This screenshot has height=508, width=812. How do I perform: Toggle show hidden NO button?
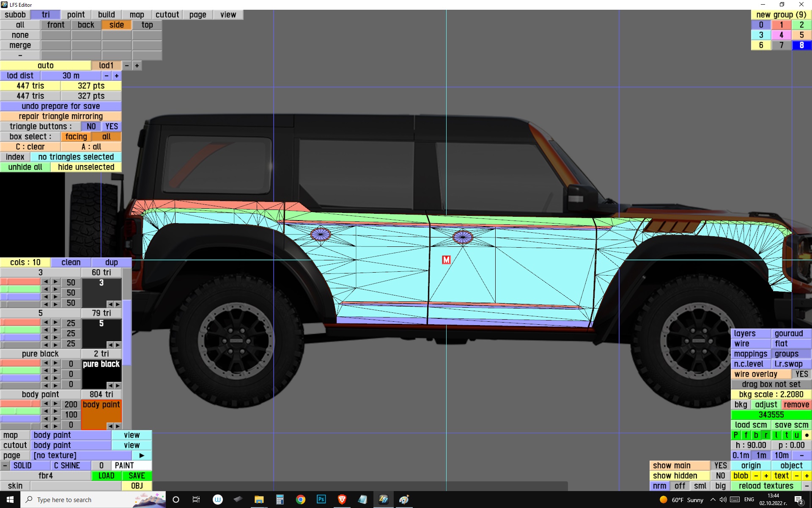click(x=720, y=476)
